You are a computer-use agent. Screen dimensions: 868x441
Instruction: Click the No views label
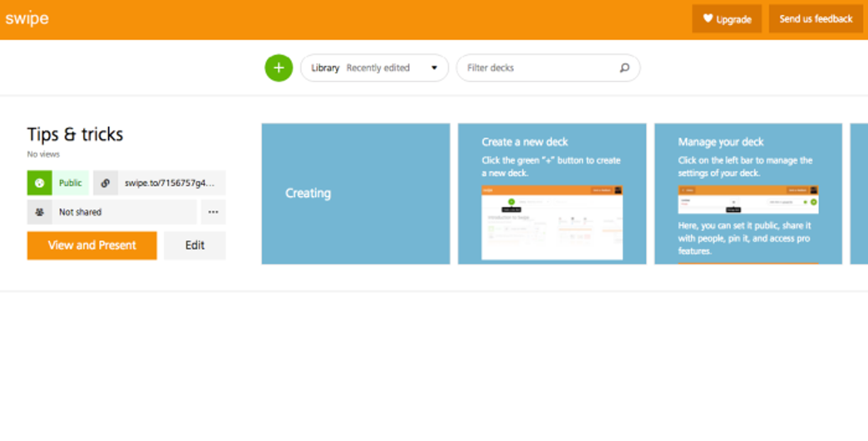click(x=43, y=154)
